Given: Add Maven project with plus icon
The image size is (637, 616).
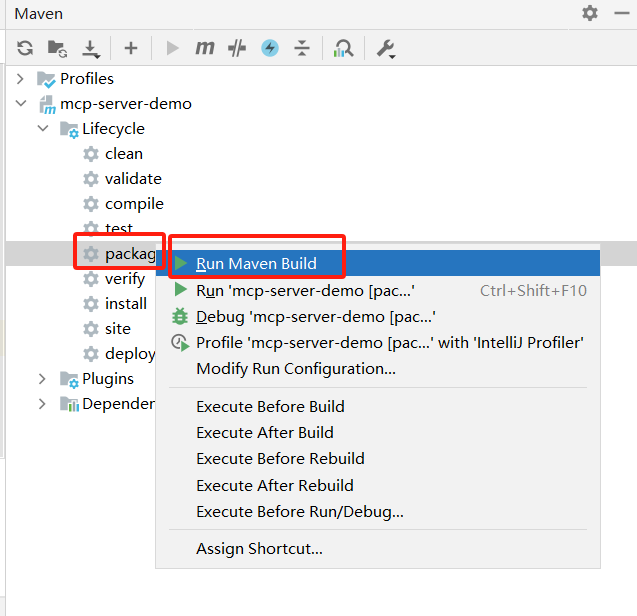Looking at the screenshot, I should 131,48.
